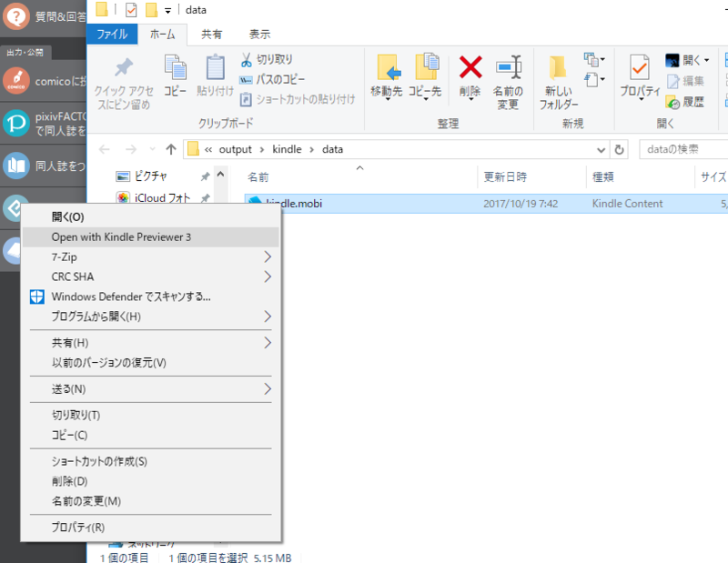
Task: Expand the 開く (Open) ribbon dropdown
Action: 707,60
